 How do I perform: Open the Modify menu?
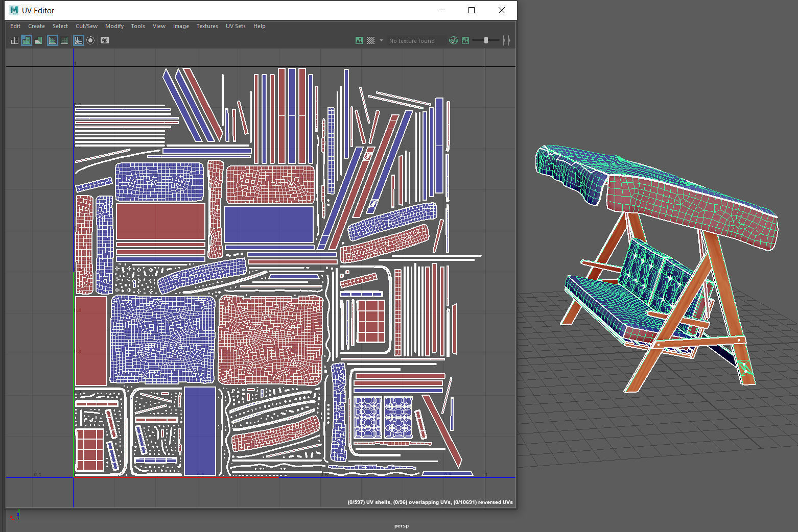(x=114, y=26)
